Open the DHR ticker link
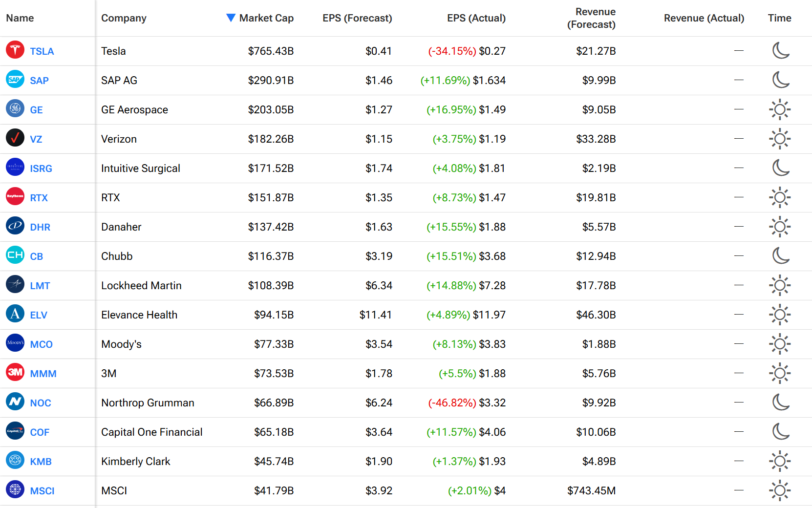The width and height of the screenshot is (812, 508). [x=40, y=227]
